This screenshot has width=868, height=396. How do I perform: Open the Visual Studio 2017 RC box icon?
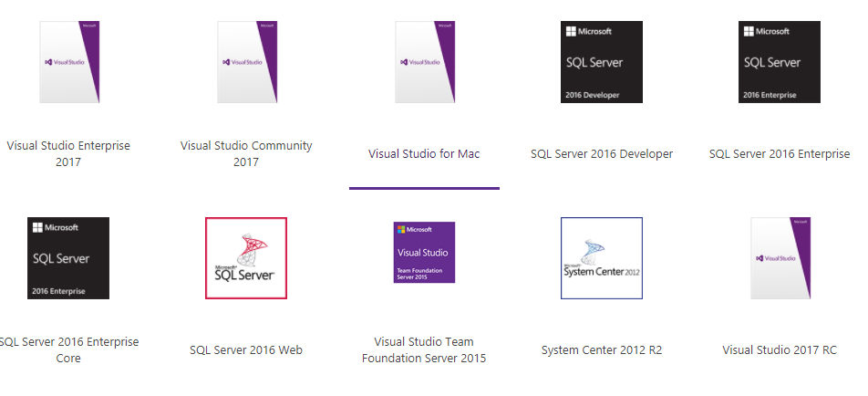(780, 258)
